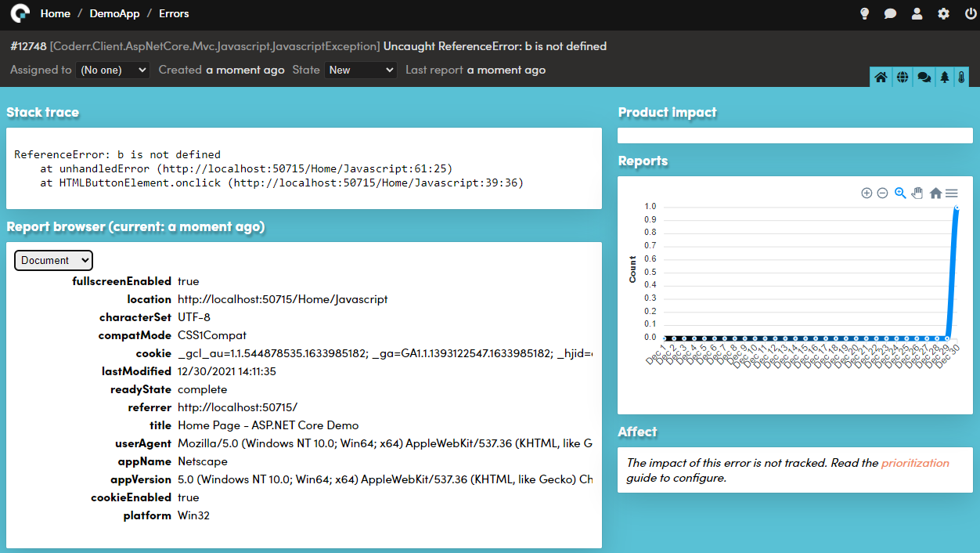Click the Report browser heading

[x=135, y=227]
